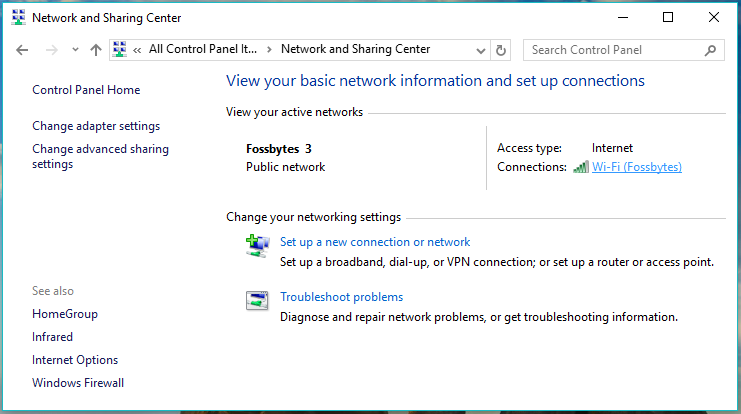Click the control panel icon in address bar
This screenshot has width=741, height=414.
(x=120, y=50)
